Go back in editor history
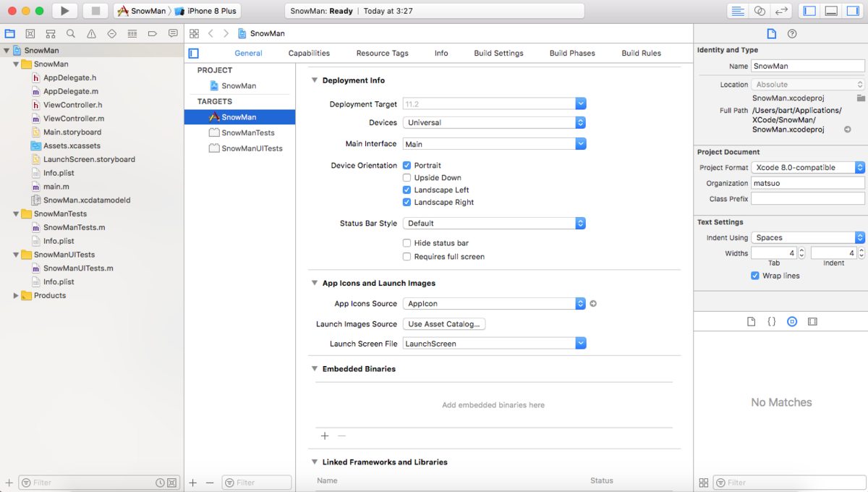The height and width of the screenshot is (492, 868). (x=210, y=33)
